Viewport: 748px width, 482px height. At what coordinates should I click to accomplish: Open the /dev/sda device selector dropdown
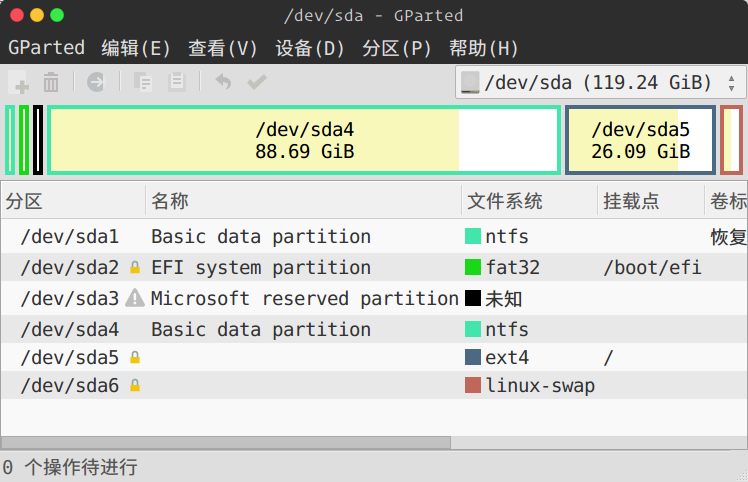click(x=601, y=82)
